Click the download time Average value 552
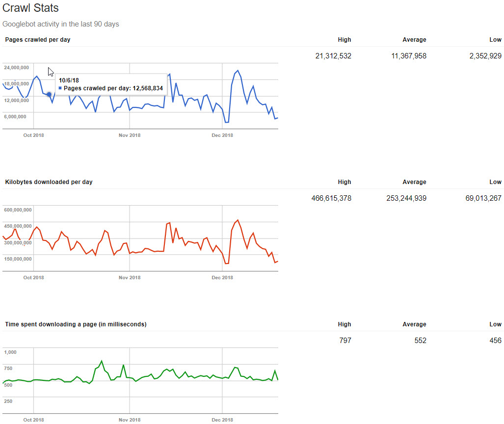 421,341
